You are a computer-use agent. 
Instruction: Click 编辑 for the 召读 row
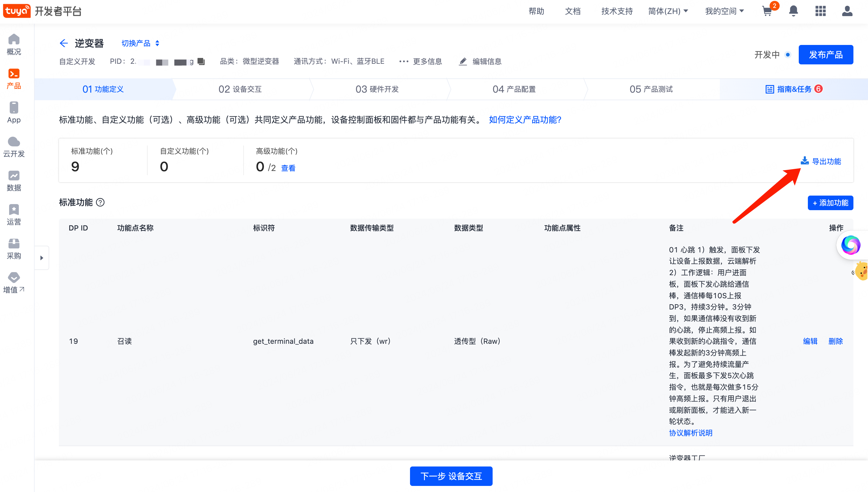[x=810, y=341]
